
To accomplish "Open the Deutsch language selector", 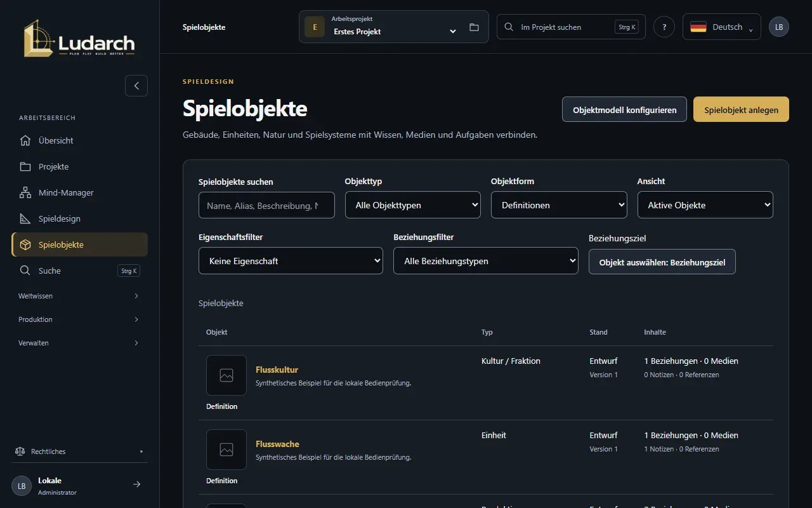I will tap(722, 27).
